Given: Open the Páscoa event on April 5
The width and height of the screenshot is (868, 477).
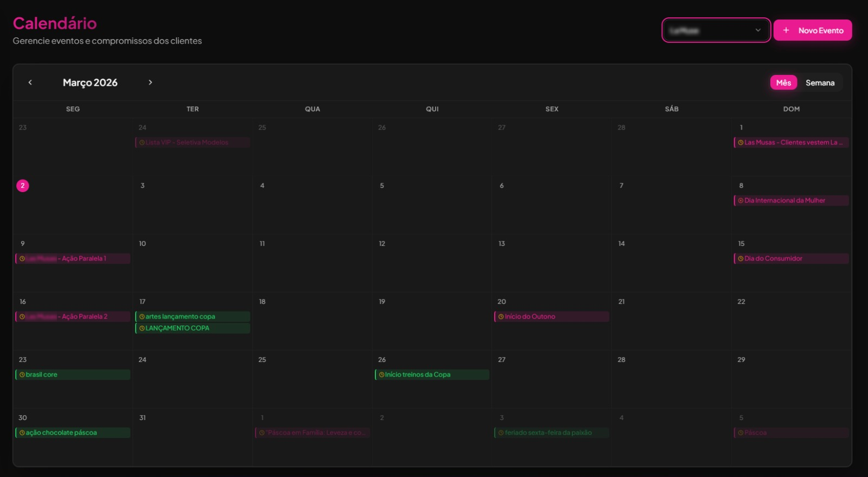Looking at the screenshot, I should [x=792, y=433].
